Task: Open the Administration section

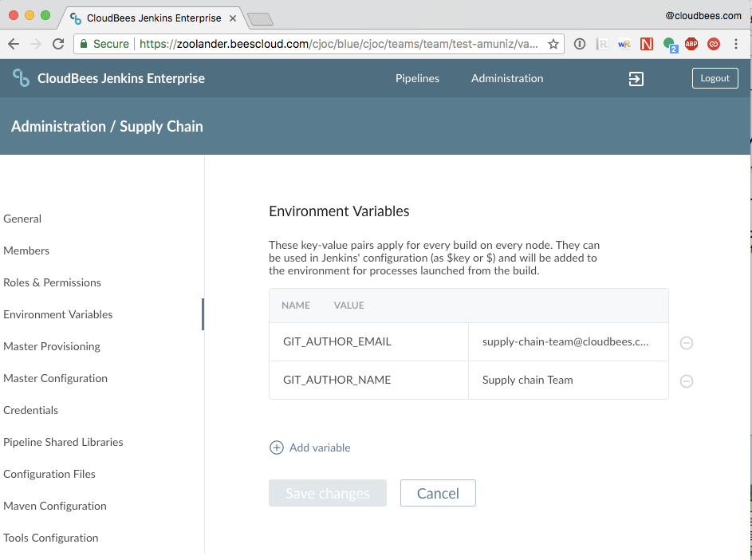Action: [x=507, y=78]
